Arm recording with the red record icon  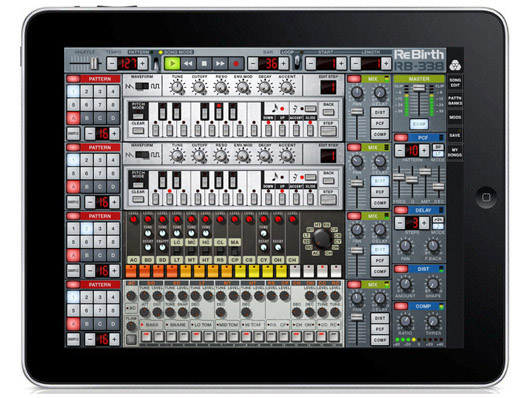[x=236, y=63]
